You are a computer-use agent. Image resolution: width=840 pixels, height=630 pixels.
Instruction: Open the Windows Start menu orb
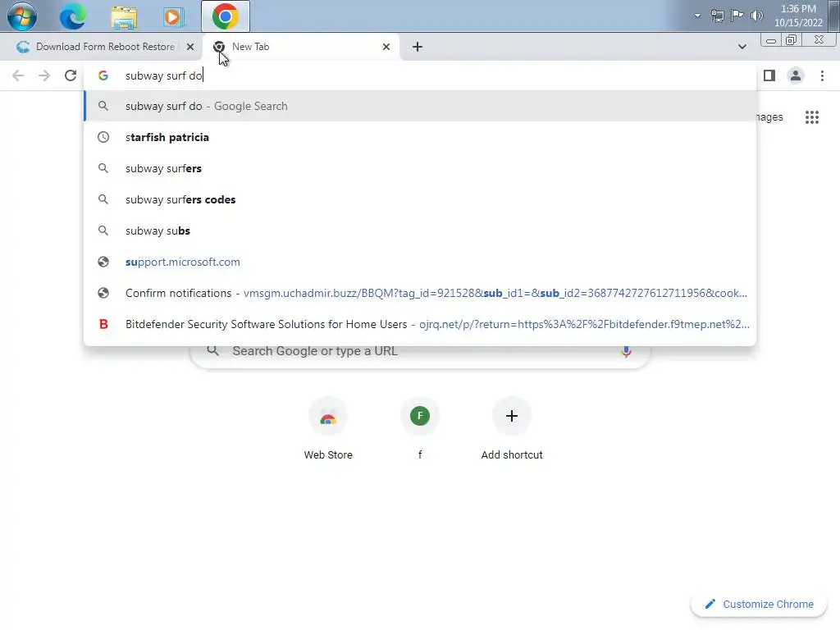coord(22,16)
